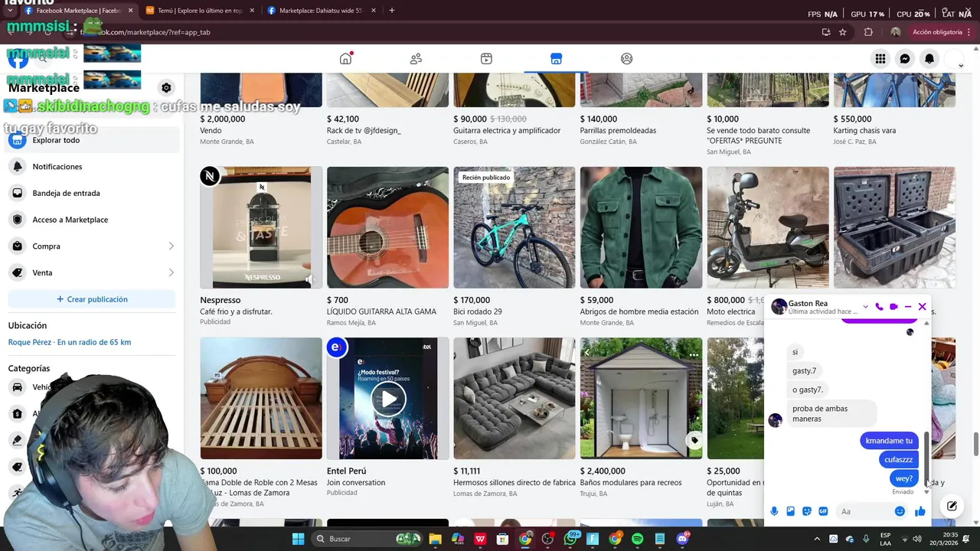Image resolution: width=980 pixels, height=551 pixels.
Task: Open Spotify from the taskbar
Action: pos(637,539)
